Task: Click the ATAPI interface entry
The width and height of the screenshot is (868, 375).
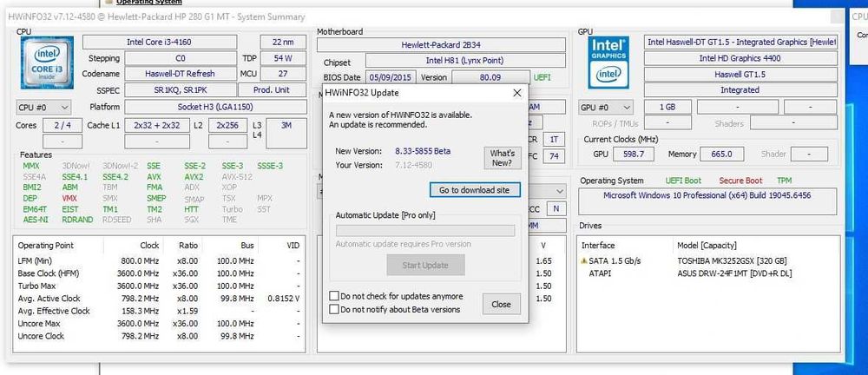Action: 600,273
